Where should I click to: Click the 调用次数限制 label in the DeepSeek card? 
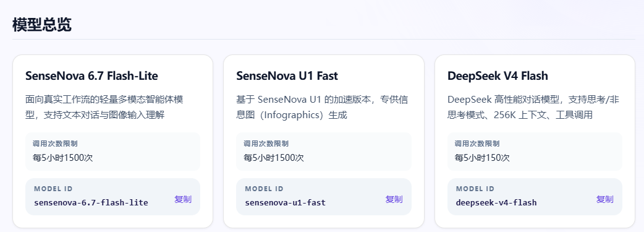(x=477, y=144)
